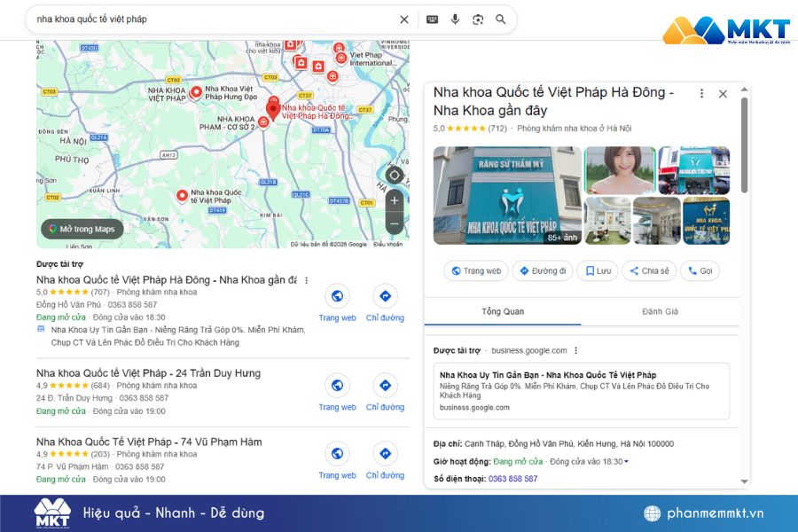Click the panel Đường đi button
Image resolution: width=798 pixels, height=532 pixels.
tap(543, 270)
